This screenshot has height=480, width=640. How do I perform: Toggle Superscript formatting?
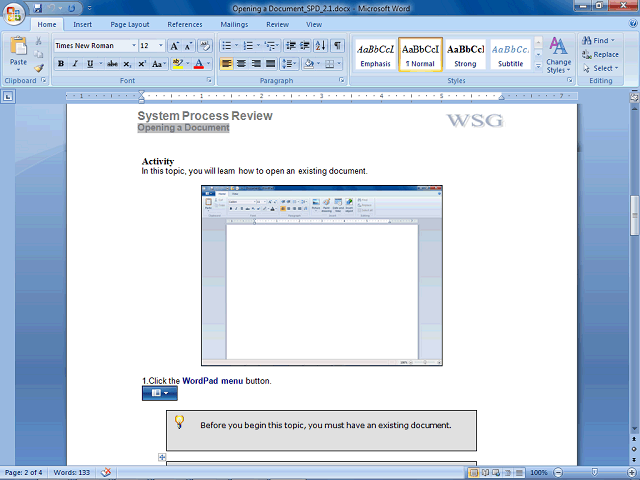tap(142, 64)
